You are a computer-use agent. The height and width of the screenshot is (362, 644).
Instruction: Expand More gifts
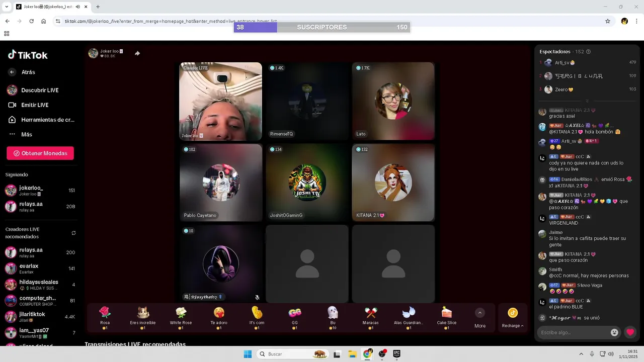[480, 318]
